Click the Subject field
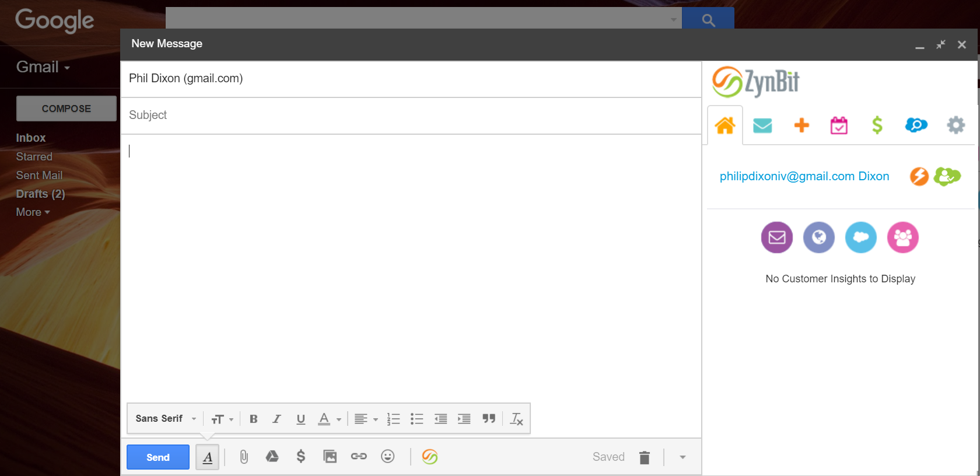 tap(411, 116)
